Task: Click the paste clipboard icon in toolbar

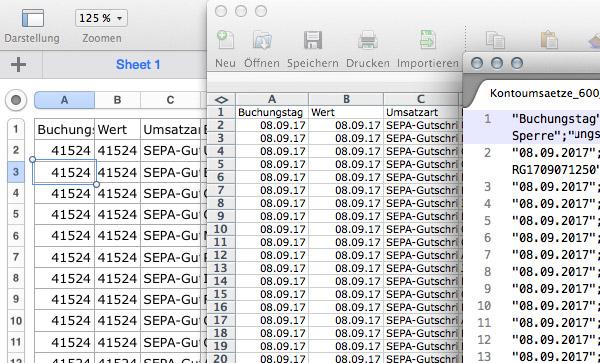Action: [549, 40]
